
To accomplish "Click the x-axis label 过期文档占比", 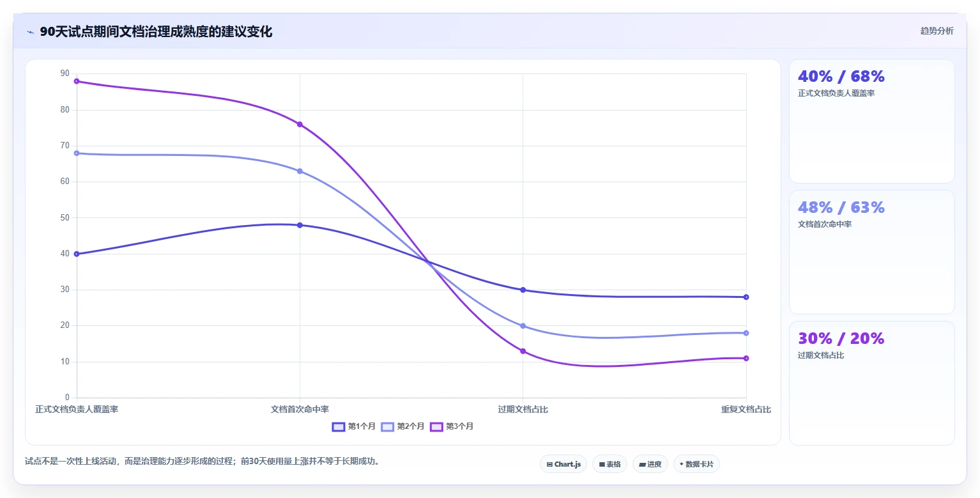I will [523, 410].
